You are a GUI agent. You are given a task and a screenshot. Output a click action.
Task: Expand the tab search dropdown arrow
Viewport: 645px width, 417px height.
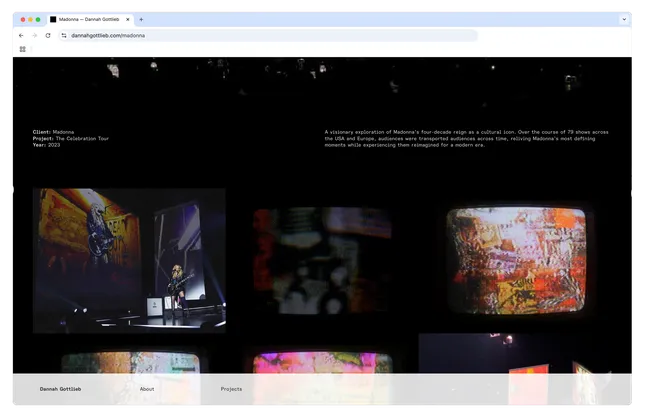click(x=624, y=19)
